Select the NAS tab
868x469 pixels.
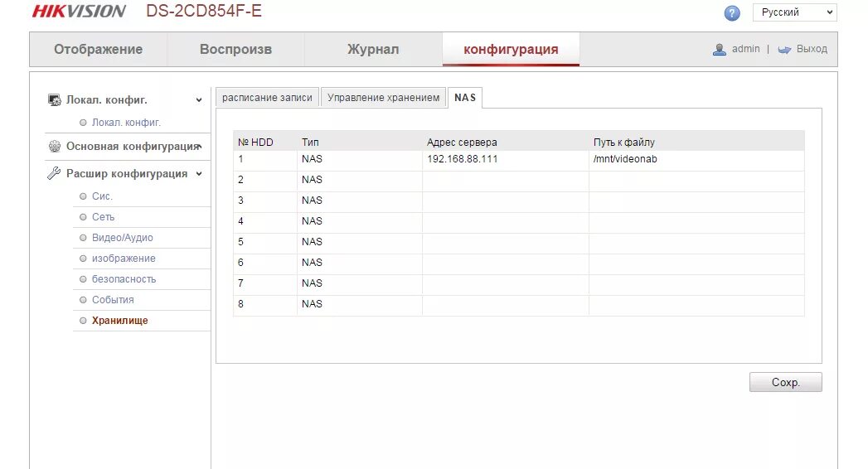pyautogui.click(x=465, y=97)
